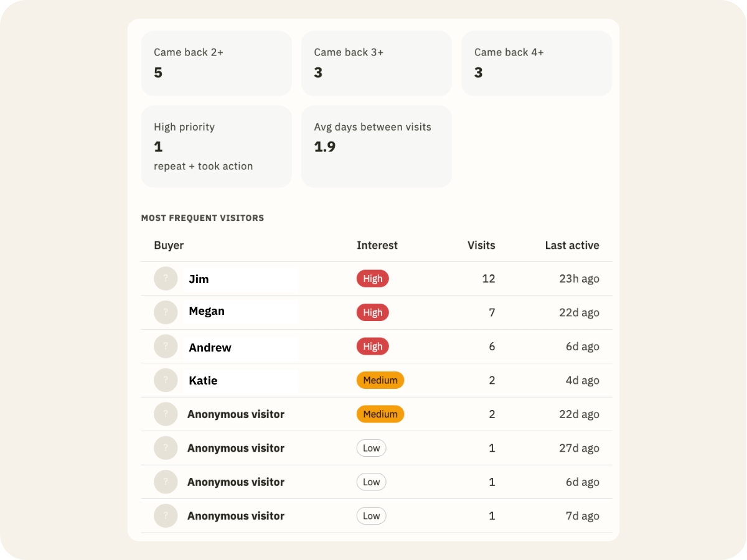Select the High priority stat card
This screenshot has width=747, height=560.
click(x=216, y=146)
